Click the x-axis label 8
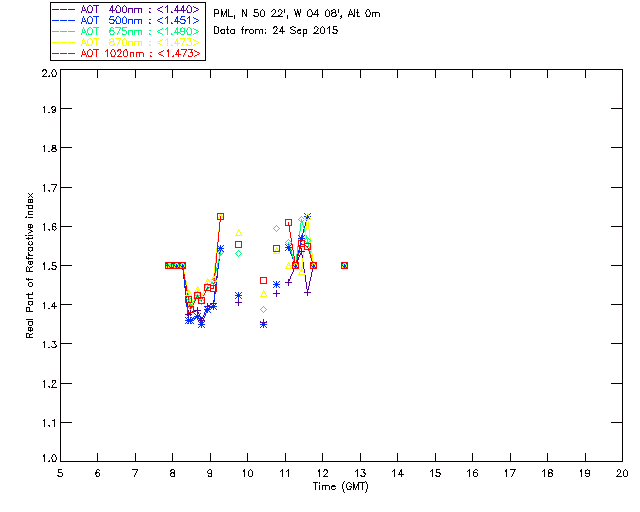Image resolution: width=640 pixels, height=512 pixels. [x=173, y=473]
